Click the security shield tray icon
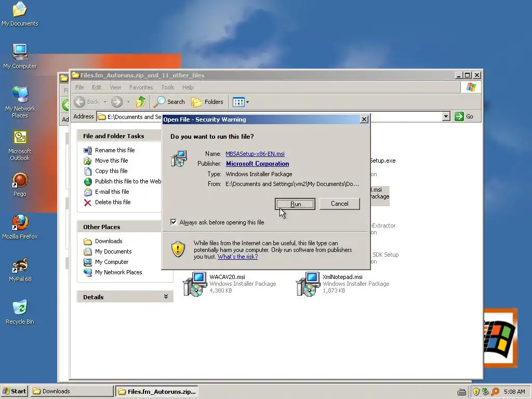The image size is (532, 399). pos(476,392)
